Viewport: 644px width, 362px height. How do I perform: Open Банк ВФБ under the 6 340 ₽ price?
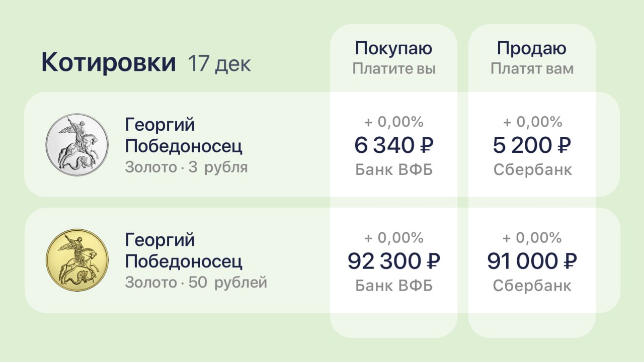(x=393, y=170)
